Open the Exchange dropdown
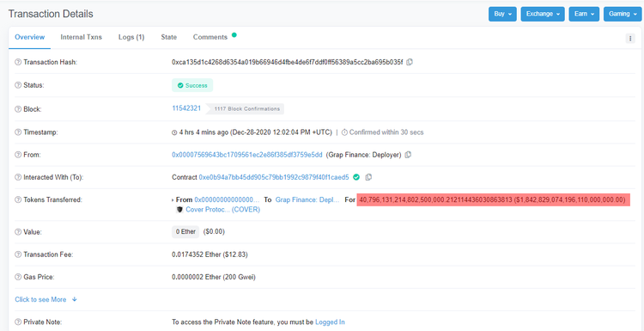Screen dimensions: 644x331 543,14
